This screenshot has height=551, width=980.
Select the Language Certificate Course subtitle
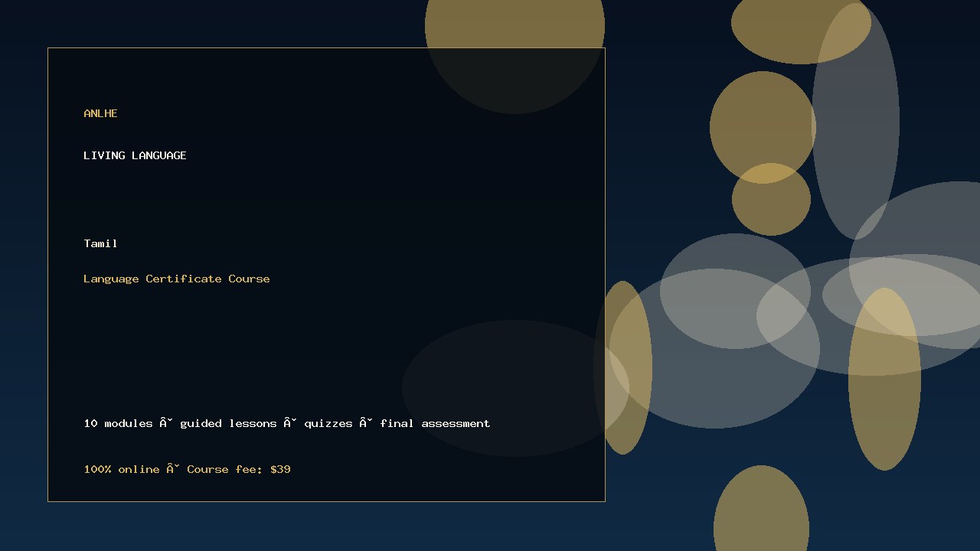point(177,279)
